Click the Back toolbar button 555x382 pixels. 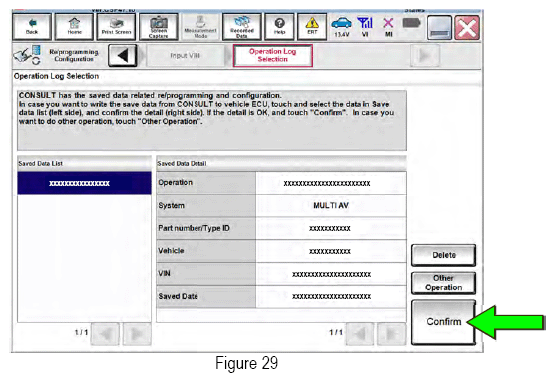[32, 27]
